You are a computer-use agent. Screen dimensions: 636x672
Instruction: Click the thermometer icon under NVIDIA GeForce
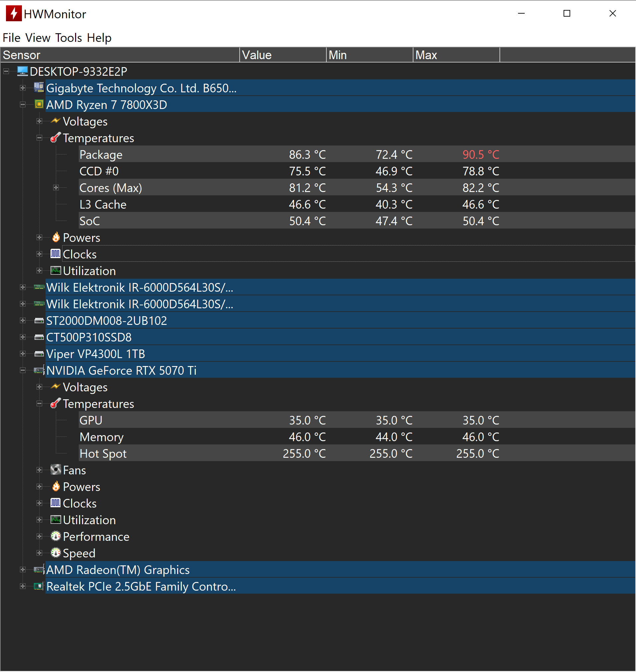[55, 403]
